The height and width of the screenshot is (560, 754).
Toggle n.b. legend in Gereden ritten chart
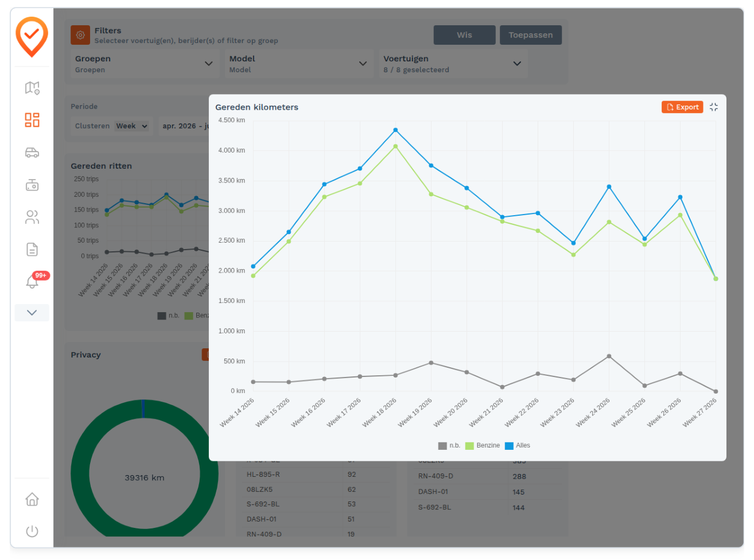coord(169,316)
